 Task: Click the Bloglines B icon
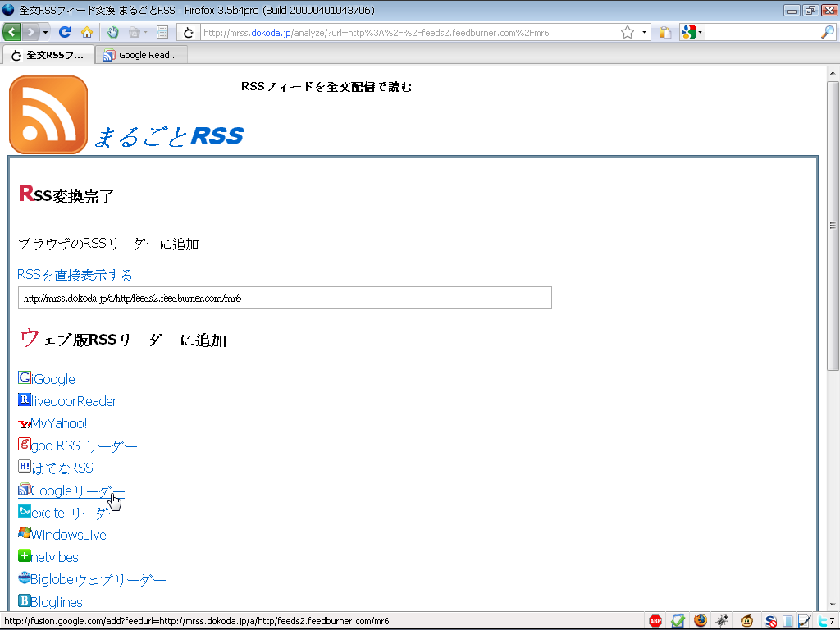click(x=24, y=600)
